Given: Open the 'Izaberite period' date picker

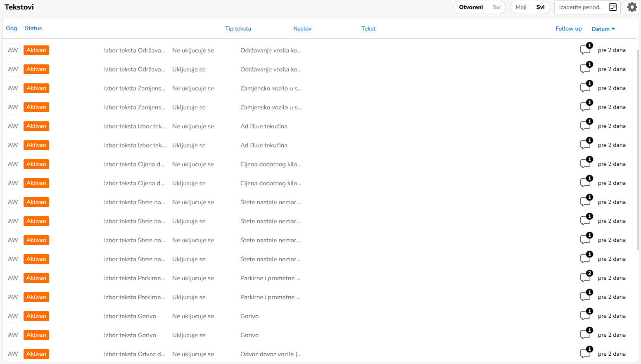Looking at the screenshot, I should pos(580,7).
